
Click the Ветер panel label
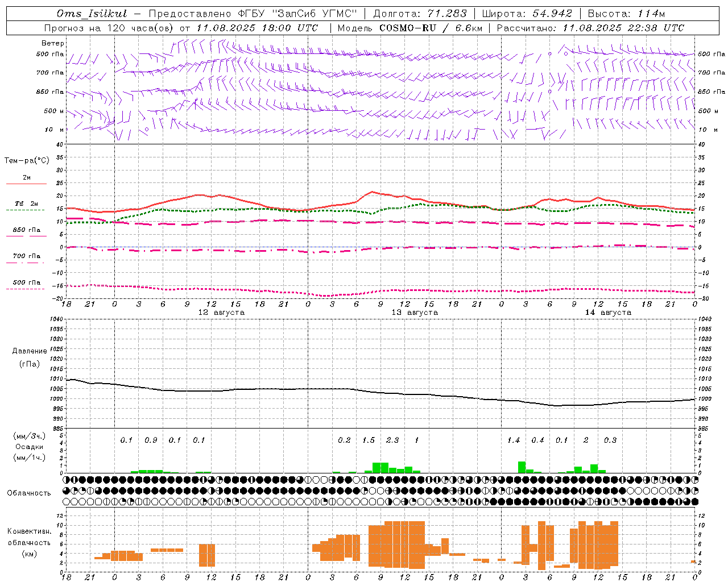click(x=53, y=43)
